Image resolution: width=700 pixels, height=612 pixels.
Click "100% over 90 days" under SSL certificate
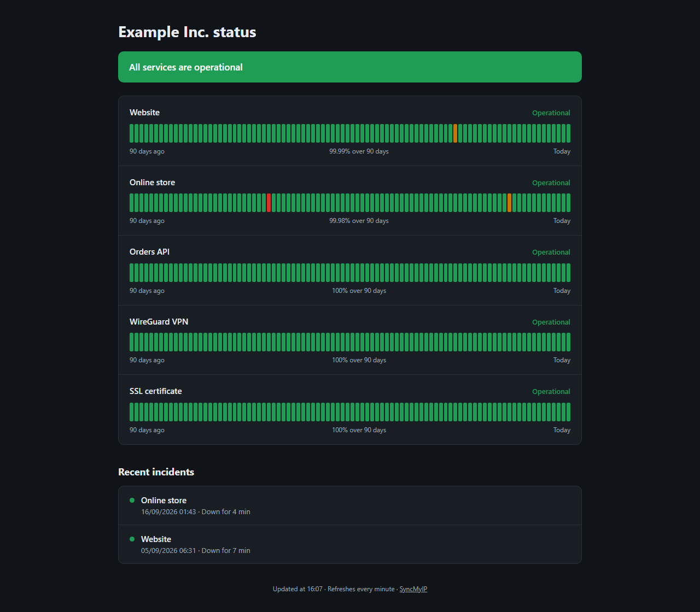click(359, 430)
